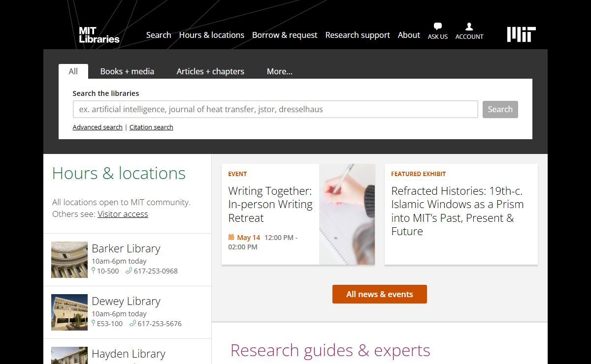Viewport: 591px width, 364px height.
Task: Open the Account user icon
Action: click(x=469, y=27)
